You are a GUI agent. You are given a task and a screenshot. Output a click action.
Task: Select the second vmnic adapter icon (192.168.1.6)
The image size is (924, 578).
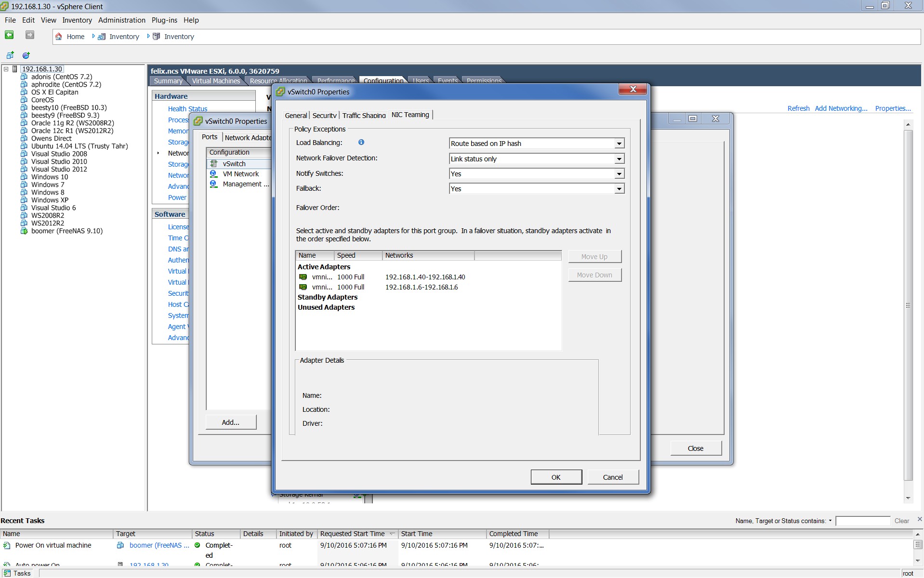pos(303,287)
